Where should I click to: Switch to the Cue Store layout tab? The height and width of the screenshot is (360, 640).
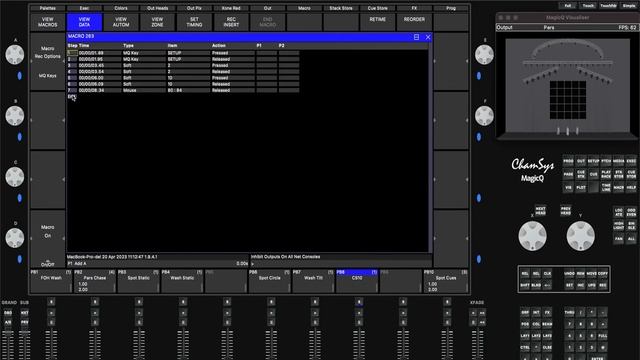point(378,8)
